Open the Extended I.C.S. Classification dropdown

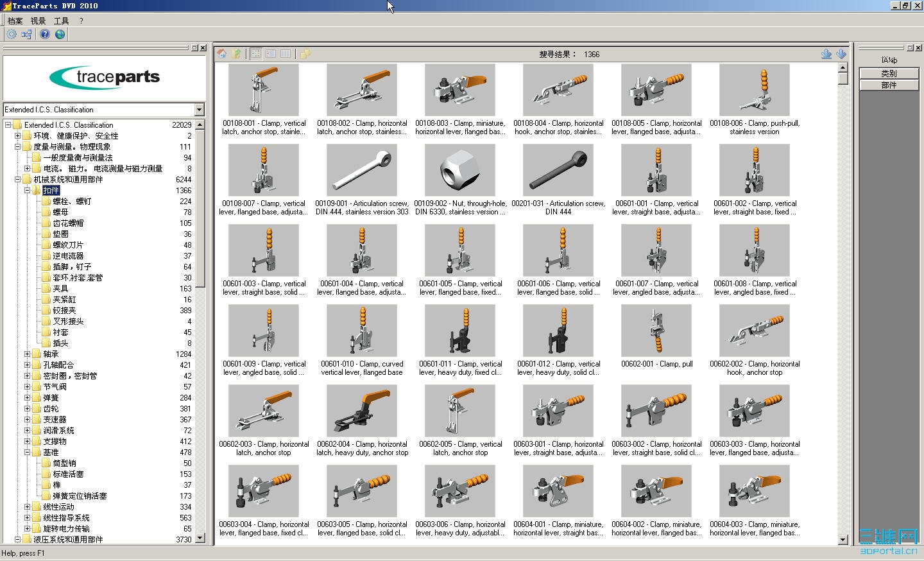coord(199,110)
